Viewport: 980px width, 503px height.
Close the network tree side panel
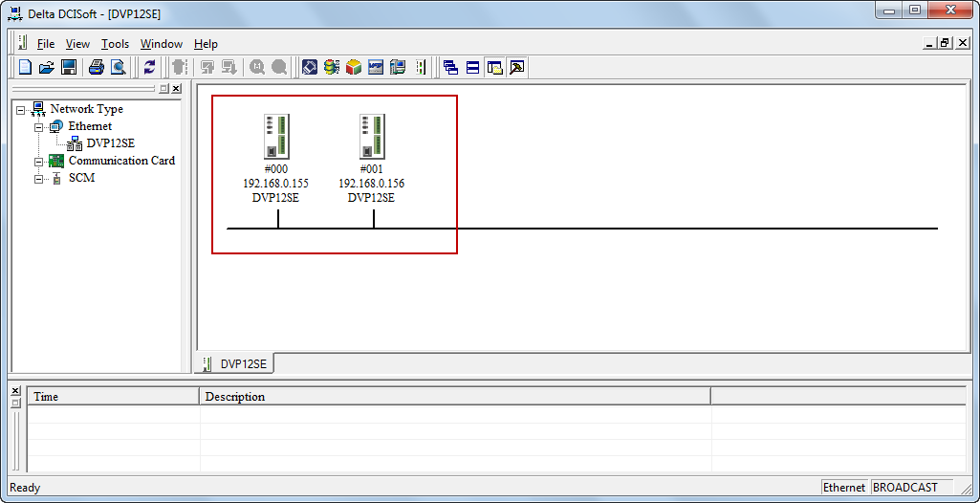point(176,89)
